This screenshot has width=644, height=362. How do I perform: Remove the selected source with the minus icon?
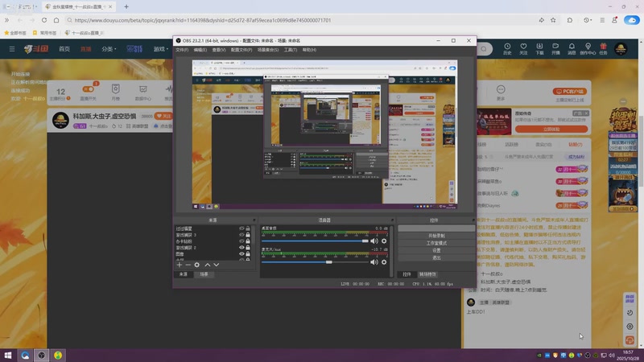tap(188, 265)
